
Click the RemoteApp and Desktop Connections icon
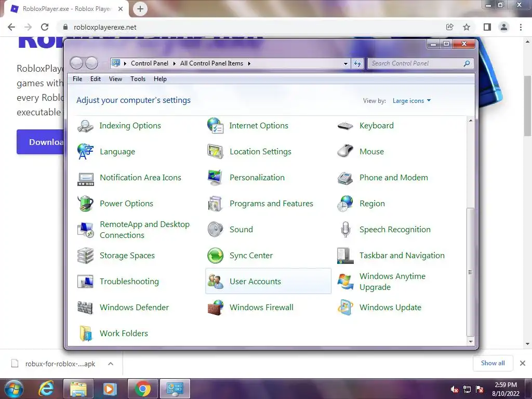[x=85, y=230]
